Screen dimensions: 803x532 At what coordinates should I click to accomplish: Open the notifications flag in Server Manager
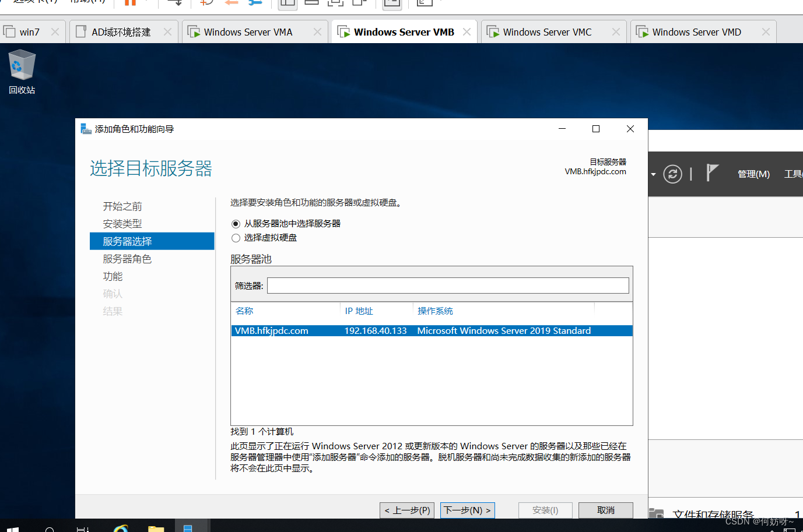(712, 173)
